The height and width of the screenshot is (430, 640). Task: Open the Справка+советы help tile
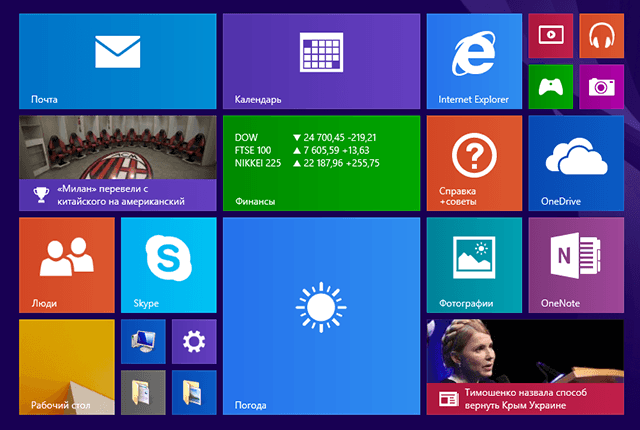pos(474,163)
